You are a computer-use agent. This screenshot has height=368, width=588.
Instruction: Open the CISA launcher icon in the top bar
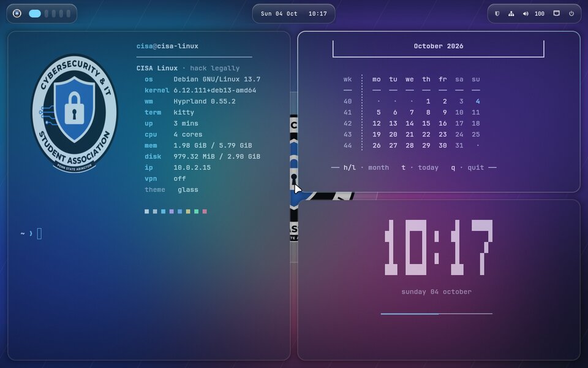point(17,13)
